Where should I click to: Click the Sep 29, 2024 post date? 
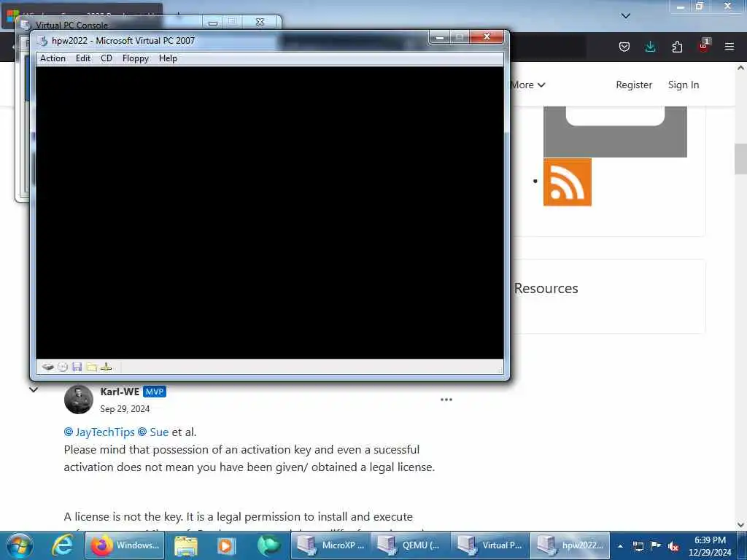coord(125,409)
